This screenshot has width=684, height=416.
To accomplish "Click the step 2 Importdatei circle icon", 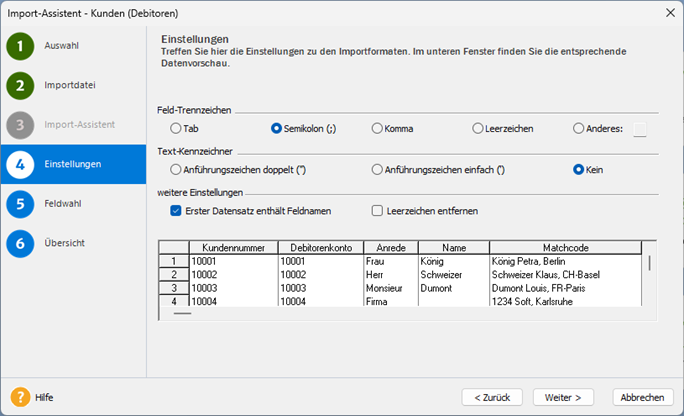I will click(x=20, y=85).
